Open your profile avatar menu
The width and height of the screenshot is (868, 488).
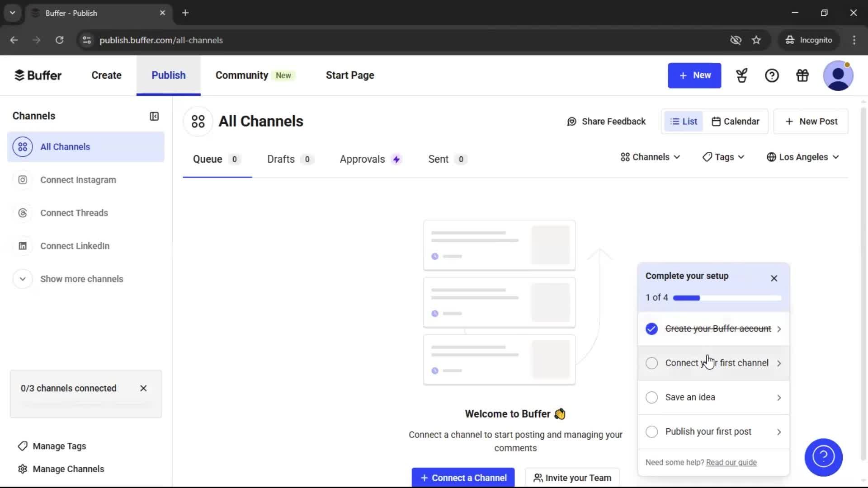coord(839,75)
